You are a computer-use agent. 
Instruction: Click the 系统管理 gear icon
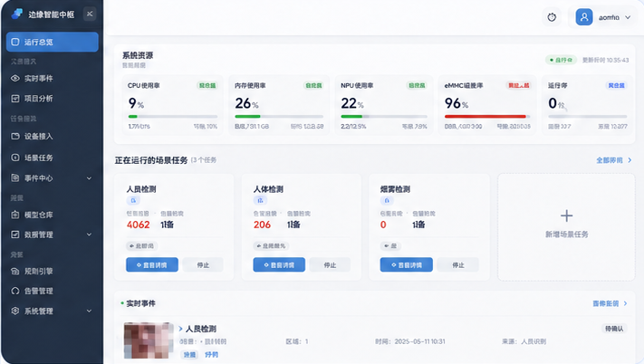(x=15, y=311)
